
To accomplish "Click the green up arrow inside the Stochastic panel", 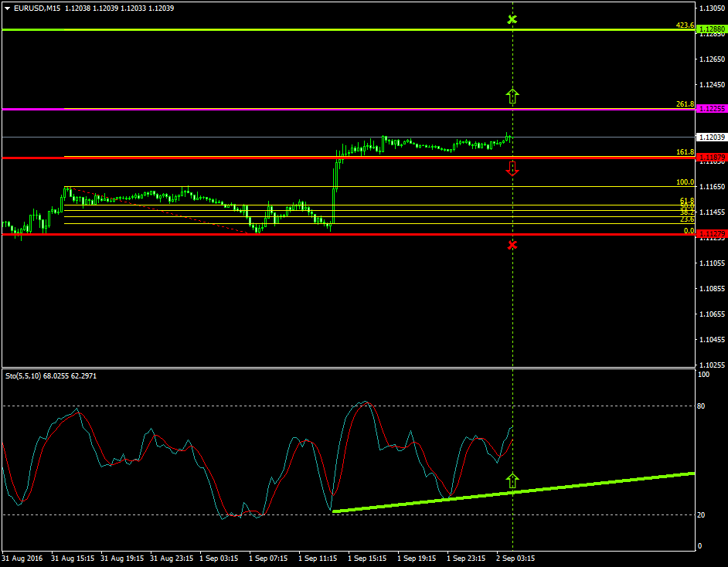I will 512,480.
